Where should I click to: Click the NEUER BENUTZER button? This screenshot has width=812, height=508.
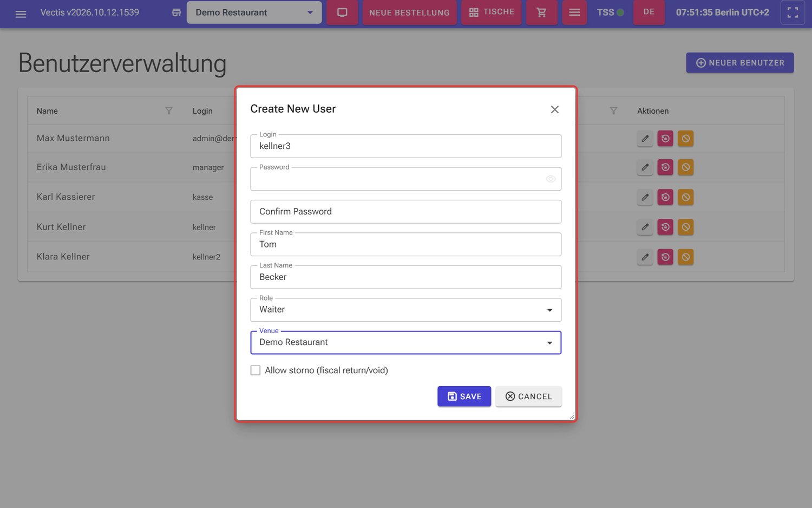[740, 63]
